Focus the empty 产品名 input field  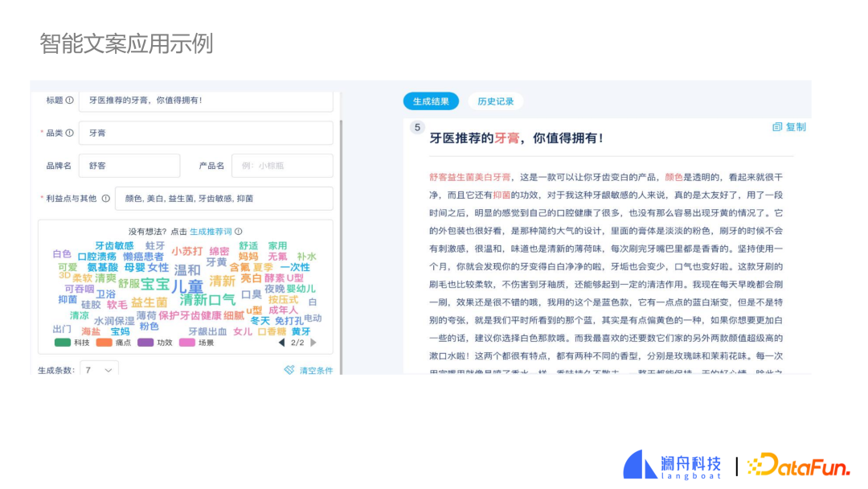click(x=282, y=166)
